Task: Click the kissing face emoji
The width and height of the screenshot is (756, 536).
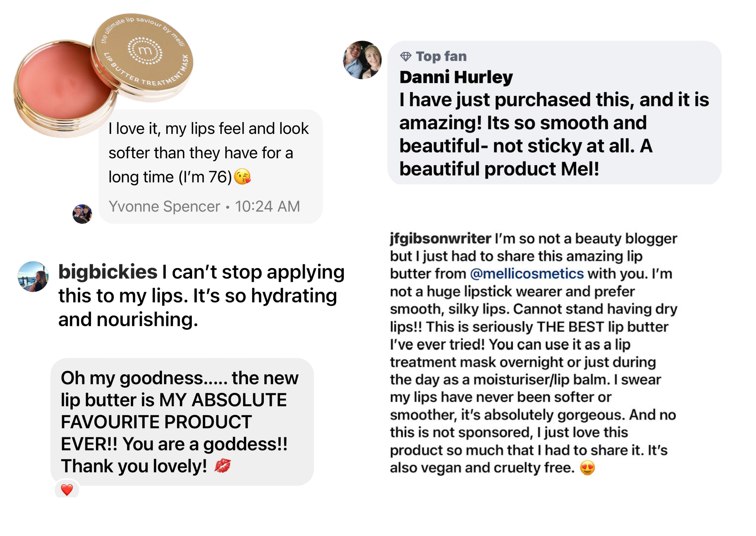Action: [243, 177]
